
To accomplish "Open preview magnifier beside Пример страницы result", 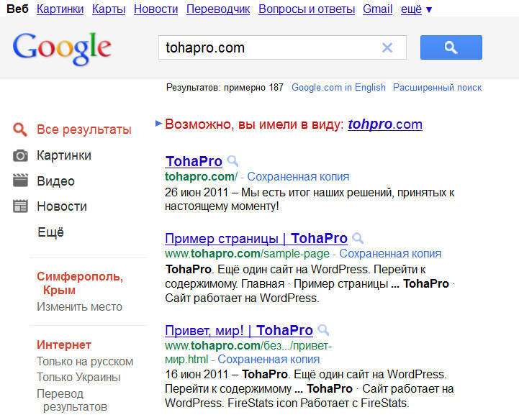I will click(x=358, y=238).
